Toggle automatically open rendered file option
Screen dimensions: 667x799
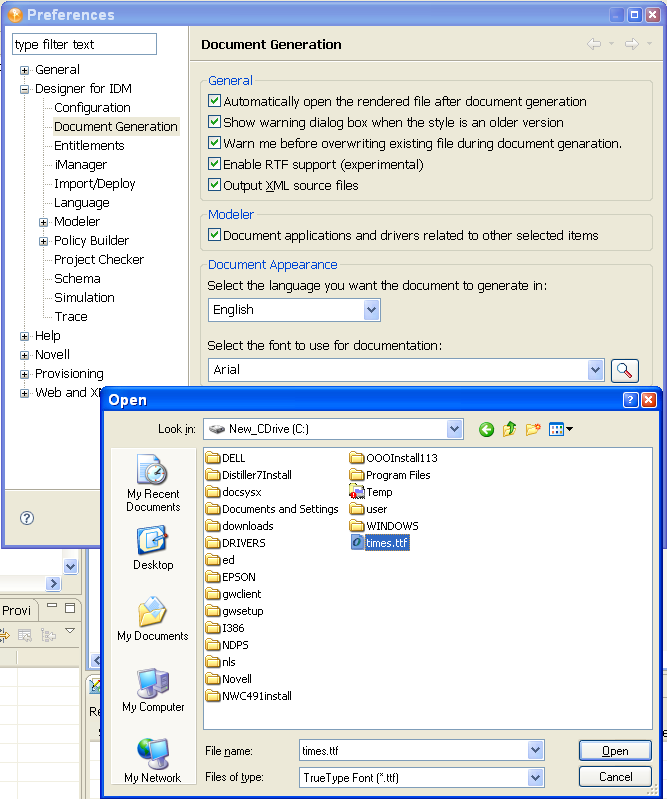point(215,101)
